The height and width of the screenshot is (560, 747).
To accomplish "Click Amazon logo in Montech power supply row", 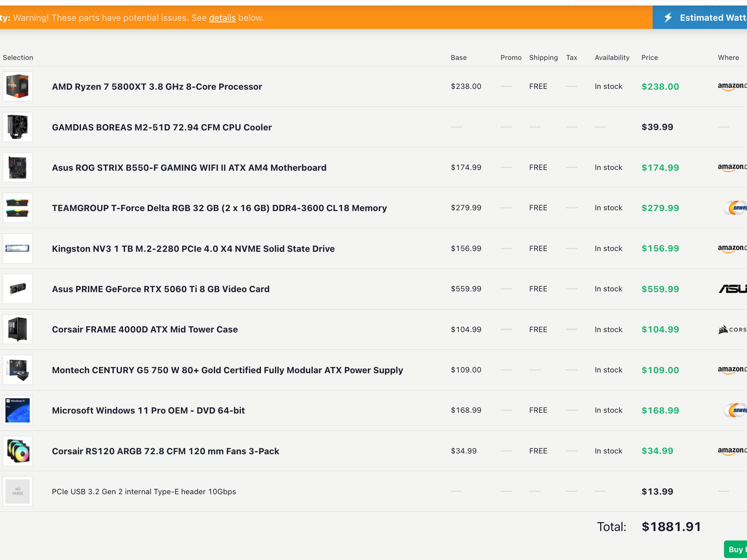I will pos(732,370).
